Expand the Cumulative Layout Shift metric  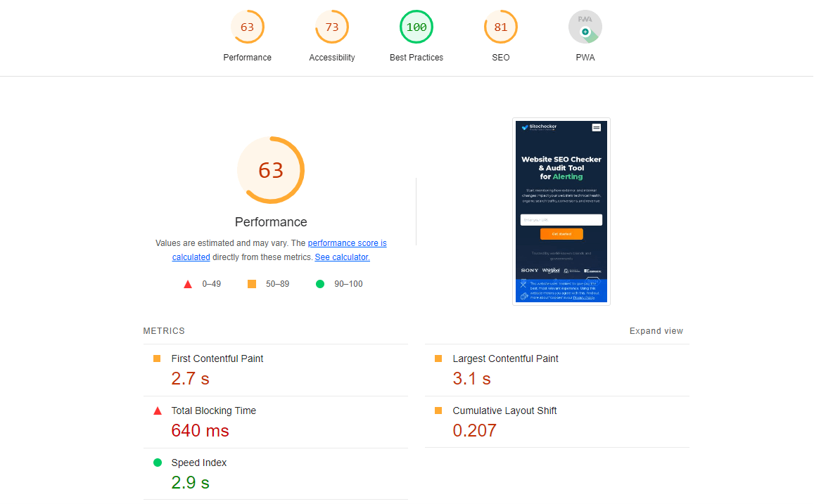pos(557,422)
